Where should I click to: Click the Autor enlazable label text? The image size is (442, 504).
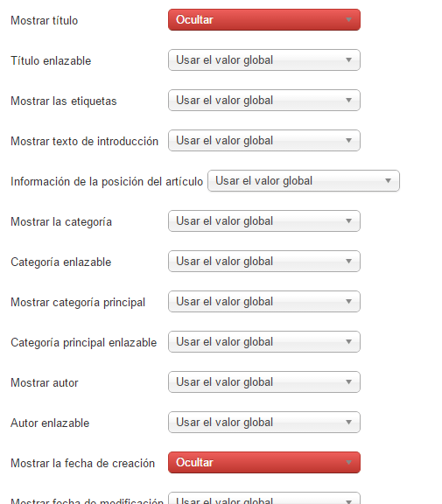[50, 423]
